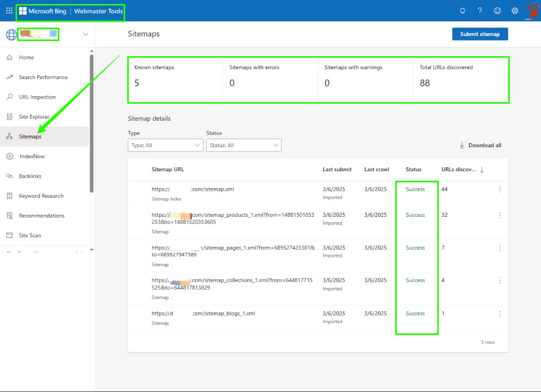The image size is (541, 392).
Task: Select Sitemaps in the sidebar
Action: (x=44, y=137)
